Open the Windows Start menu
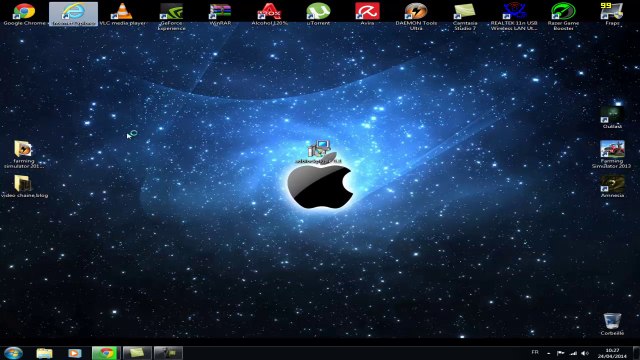 click(x=13, y=353)
